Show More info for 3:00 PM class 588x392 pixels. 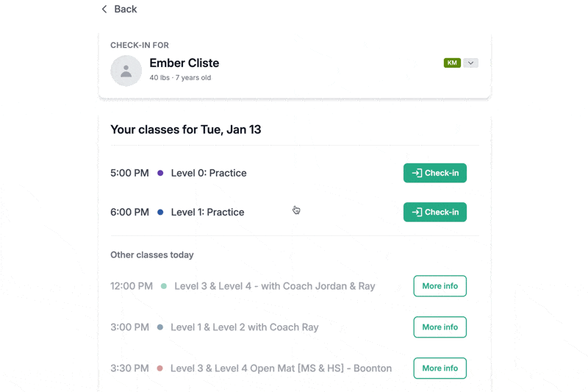coord(440,327)
